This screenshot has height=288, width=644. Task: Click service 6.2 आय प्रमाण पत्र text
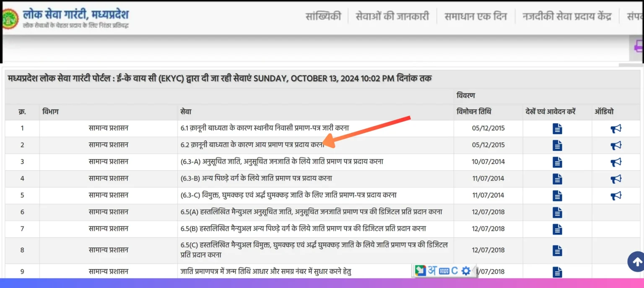tap(252, 145)
